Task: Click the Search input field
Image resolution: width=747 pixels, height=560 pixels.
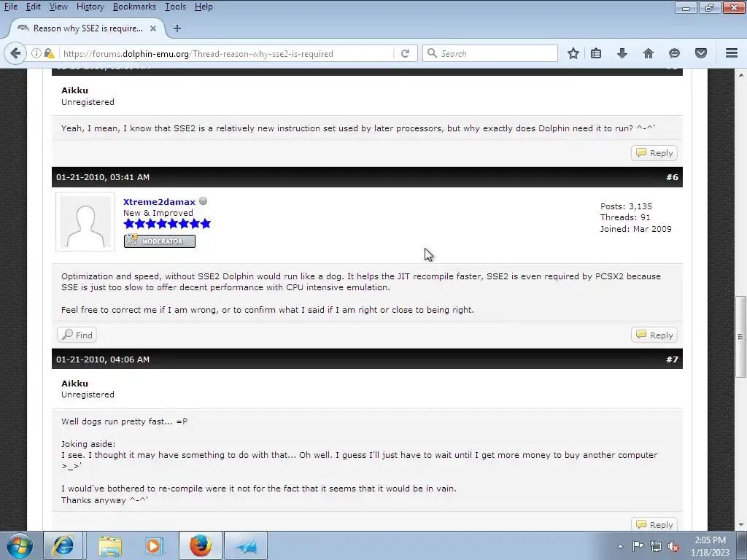Action: 490,53
